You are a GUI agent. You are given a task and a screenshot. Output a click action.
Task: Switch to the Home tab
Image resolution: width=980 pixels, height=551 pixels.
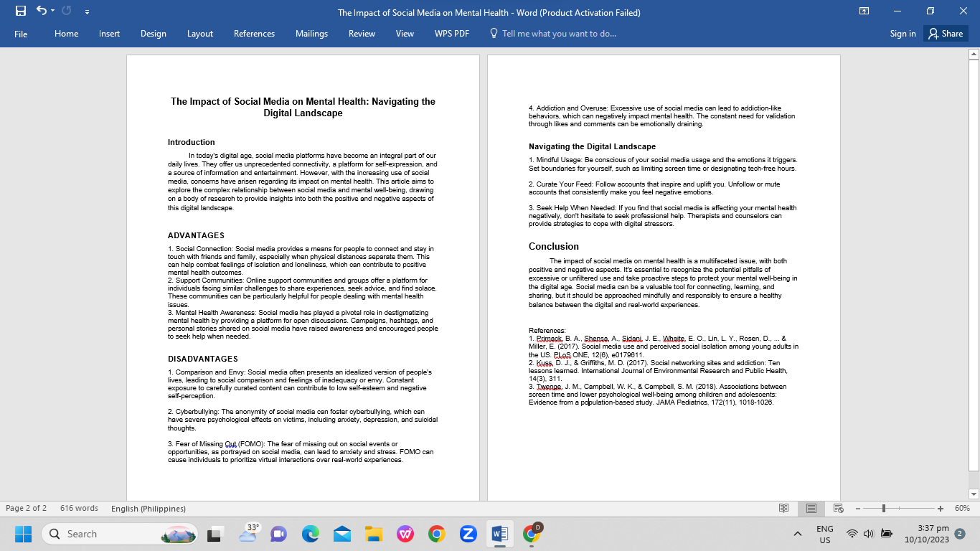pyautogui.click(x=67, y=34)
